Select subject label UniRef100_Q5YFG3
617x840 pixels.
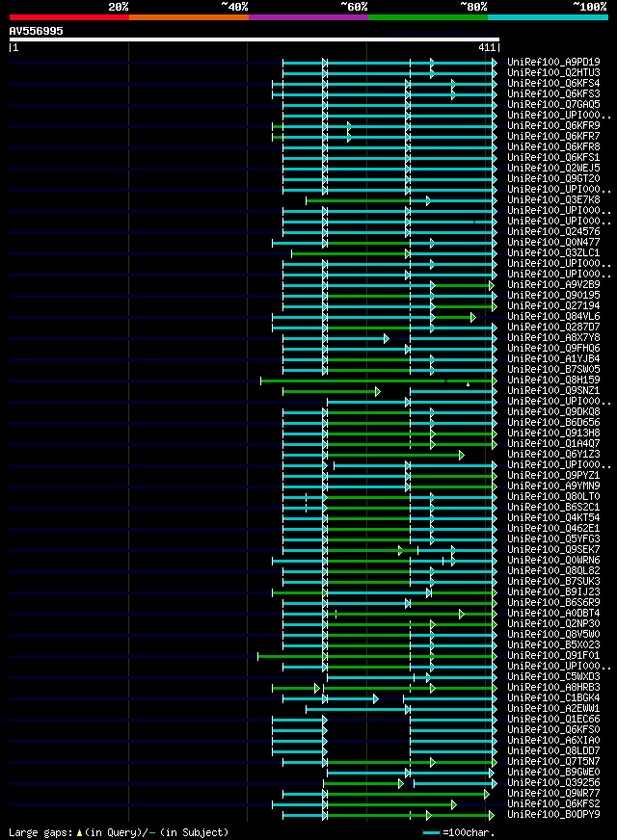tap(553, 539)
